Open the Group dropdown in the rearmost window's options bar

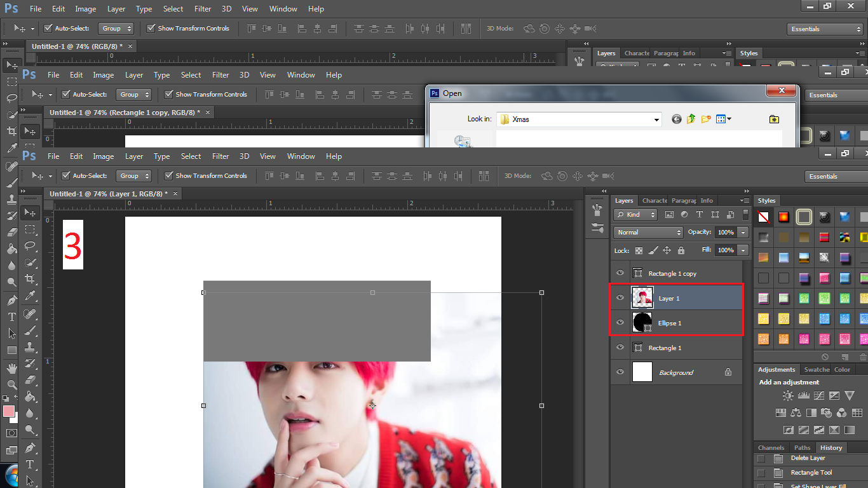[116, 28]
